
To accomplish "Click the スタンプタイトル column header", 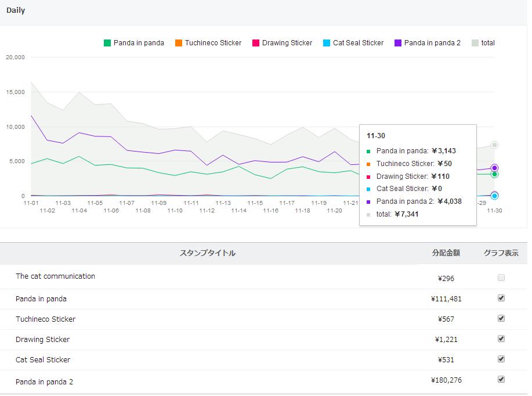I will 208,253.
